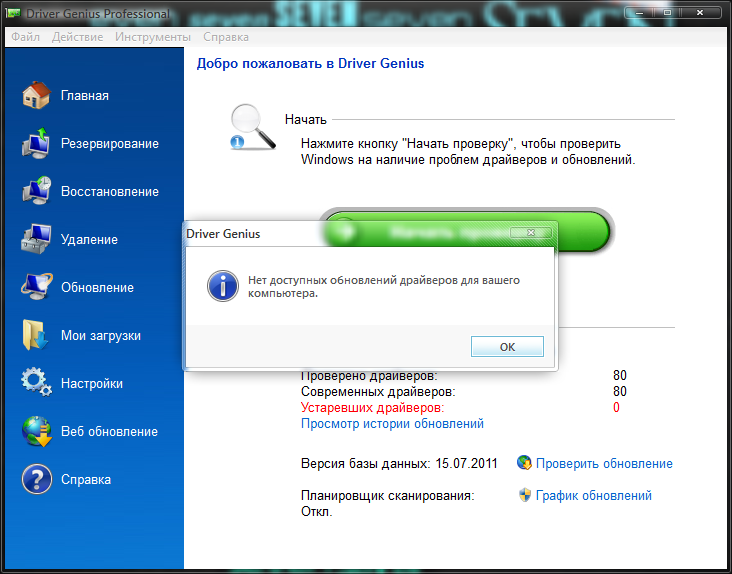Click the Driver Genius dialog title
Image resolution: width=732 pixels, height=574 pixels.
[x=223, y=234]
